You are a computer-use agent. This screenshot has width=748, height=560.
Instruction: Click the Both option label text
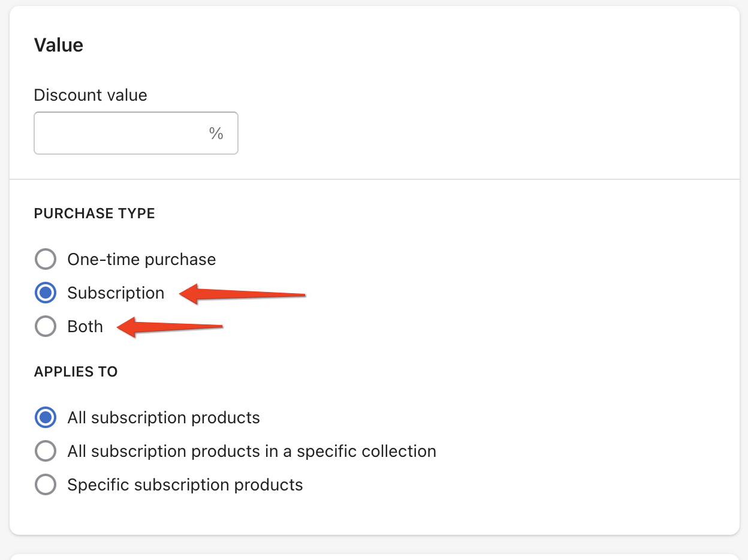pos(85,326)
